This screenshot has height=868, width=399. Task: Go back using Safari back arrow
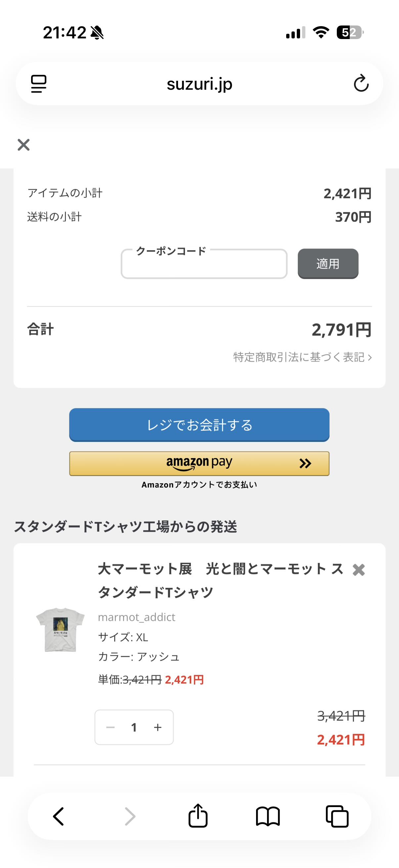point(59,816)
